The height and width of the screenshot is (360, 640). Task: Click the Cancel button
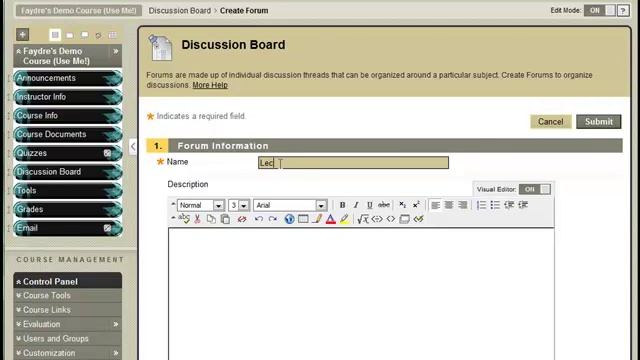pos(551,122)
